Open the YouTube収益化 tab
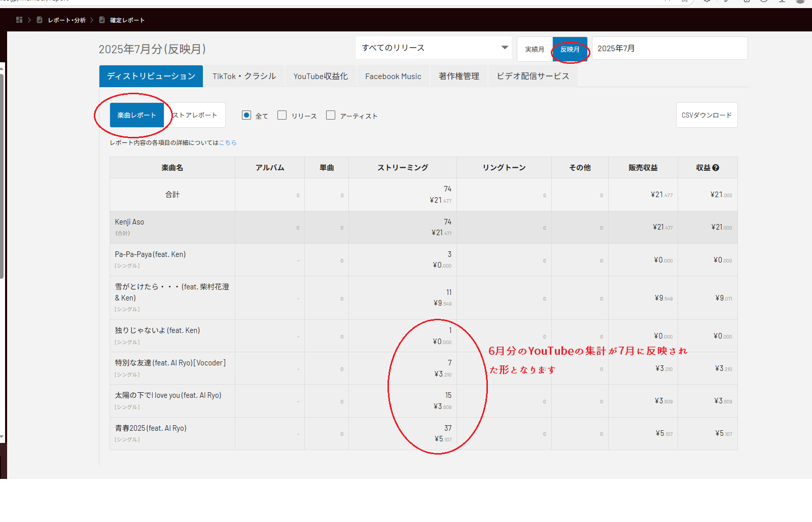This screenshot has height=522, width=812. click(321, 76)
